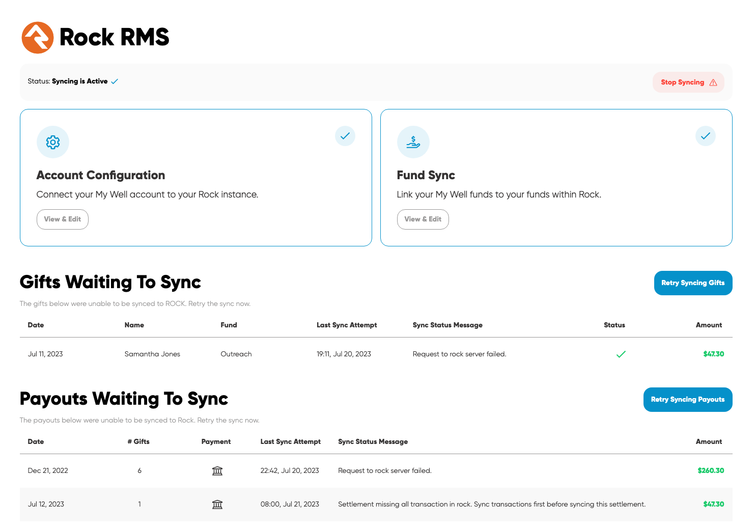Click the Date column header in gifts table

36,325
